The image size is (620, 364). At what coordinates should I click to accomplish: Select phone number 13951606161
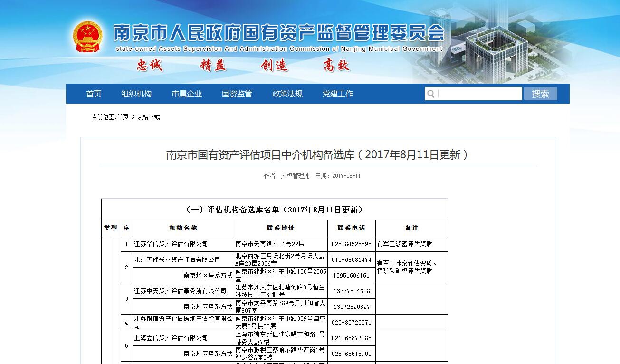[x=352, y=275]
